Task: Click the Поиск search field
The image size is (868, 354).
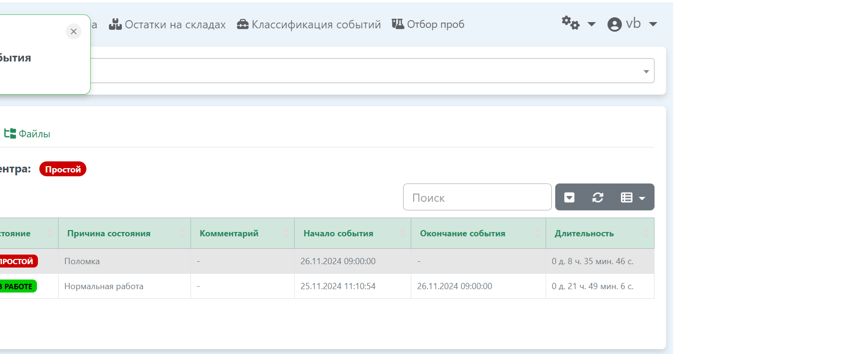Action: point(477,197)
